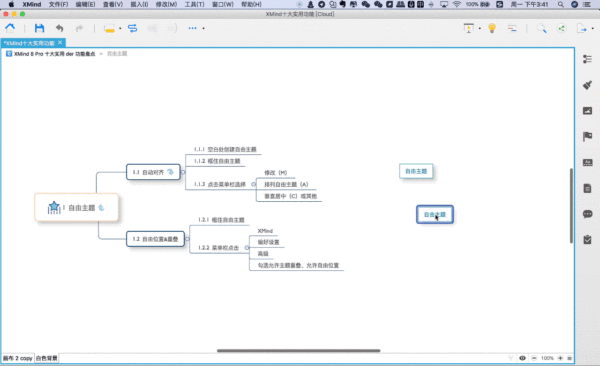The width and height of the screenshot is (600, 366).
Task: Open the Export dropdown arrow
Action: pos(593,28)
